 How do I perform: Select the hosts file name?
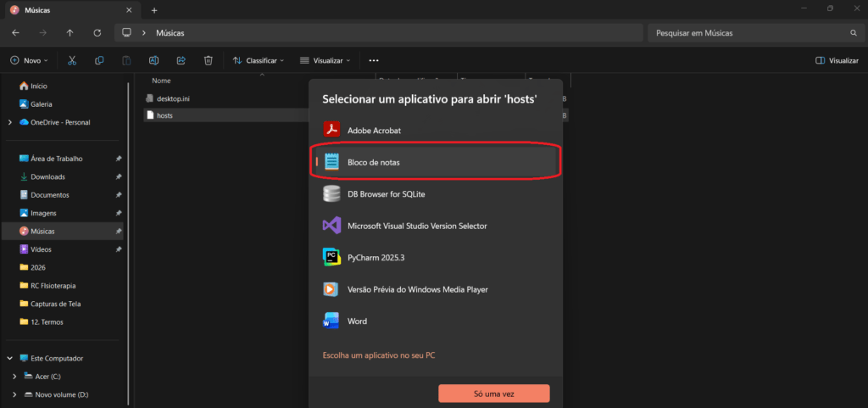click(165, 115)
